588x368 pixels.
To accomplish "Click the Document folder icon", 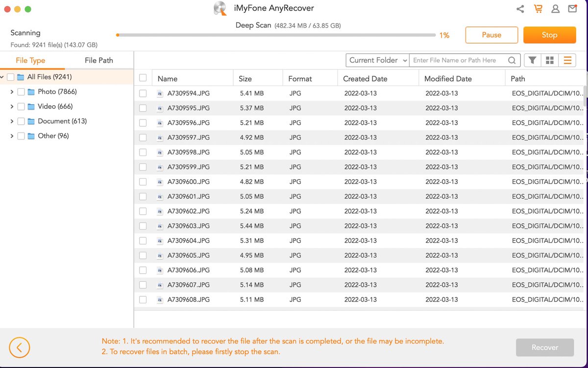I will coord(31,121).
